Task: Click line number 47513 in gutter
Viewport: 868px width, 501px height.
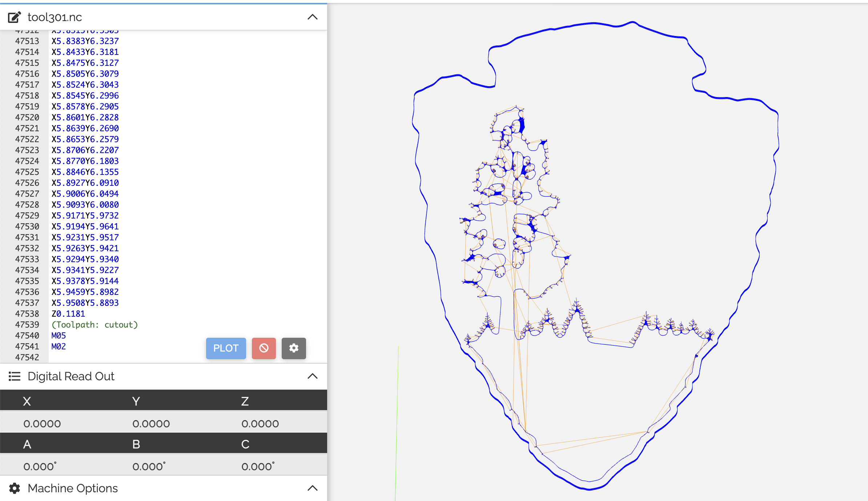Action: point(27,41)
